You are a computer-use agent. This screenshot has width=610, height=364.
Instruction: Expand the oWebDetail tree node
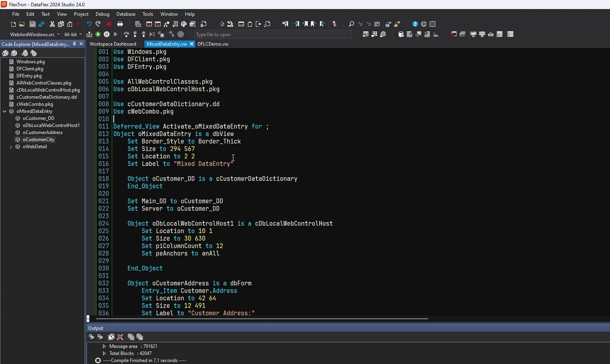tap(11, 147)
